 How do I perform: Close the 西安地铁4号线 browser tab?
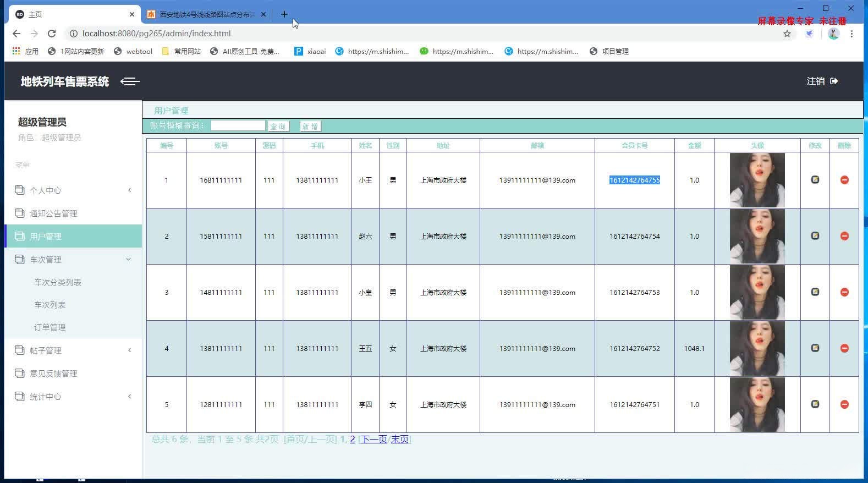tap(263, 14)
